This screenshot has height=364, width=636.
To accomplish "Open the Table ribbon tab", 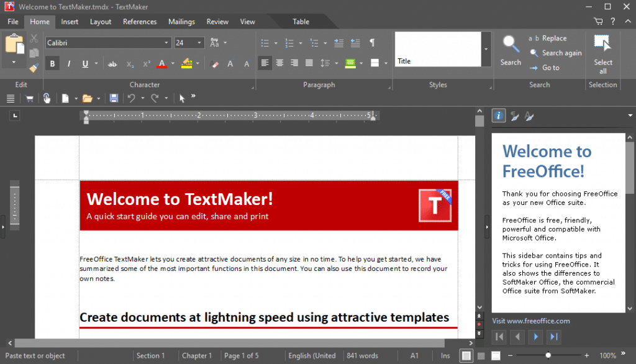I will tap(301, 22).
